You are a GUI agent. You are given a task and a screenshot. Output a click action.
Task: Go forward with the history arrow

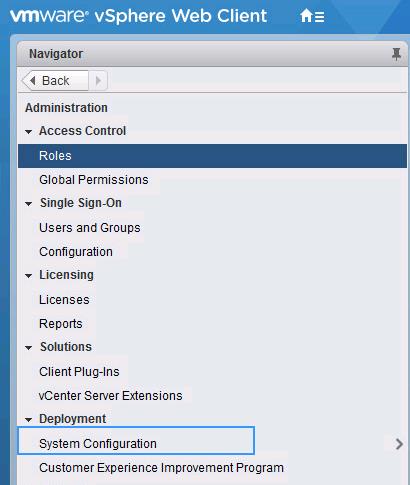pos(98,81)
